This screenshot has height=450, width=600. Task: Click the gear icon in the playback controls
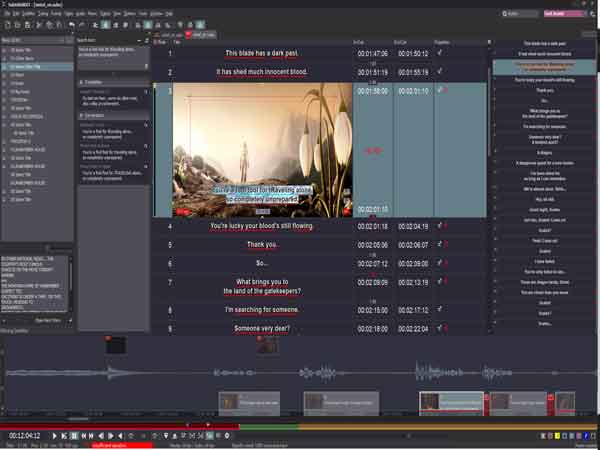tap(227, 435)
